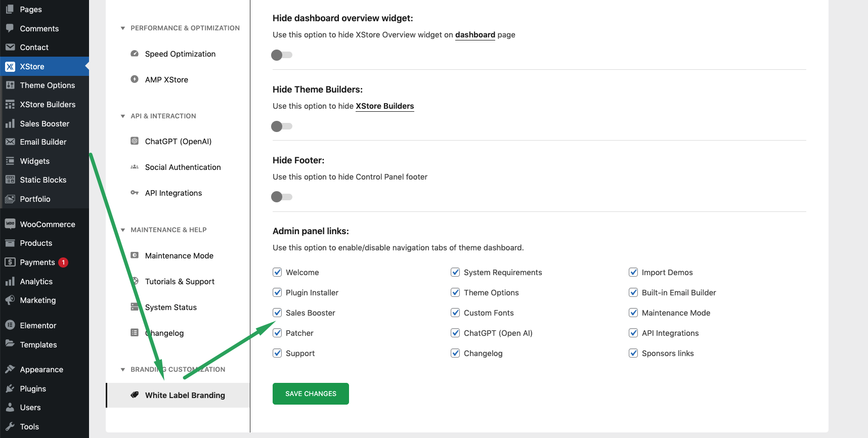Click the Payments notification badge
Viewport: 868px width, 438px height.
[63, 262]
